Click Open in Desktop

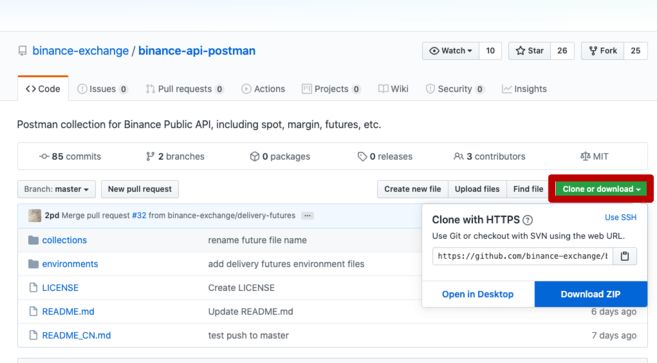coord(478,294)
